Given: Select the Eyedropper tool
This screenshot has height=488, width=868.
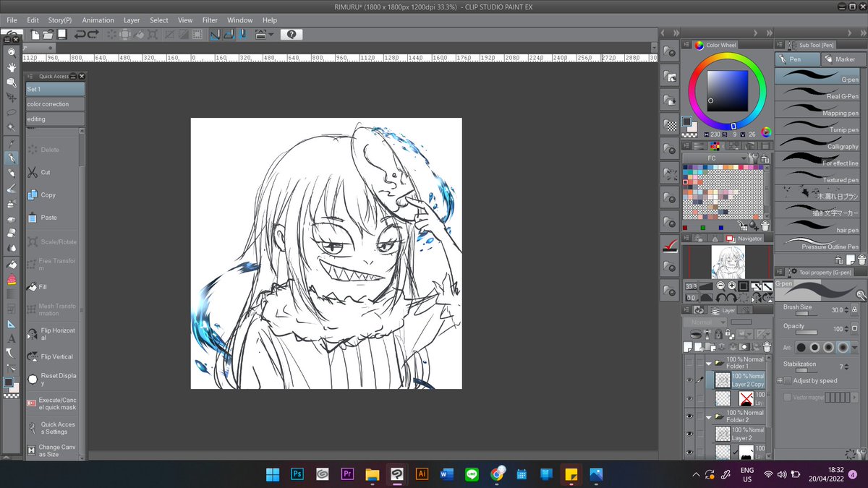Looking at the screenshot, I should coord(12,144).
